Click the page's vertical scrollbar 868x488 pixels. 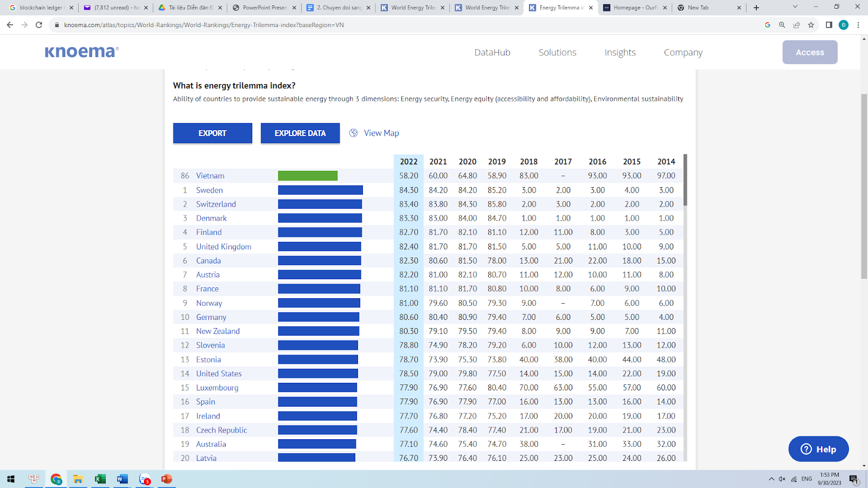point(864,187)
